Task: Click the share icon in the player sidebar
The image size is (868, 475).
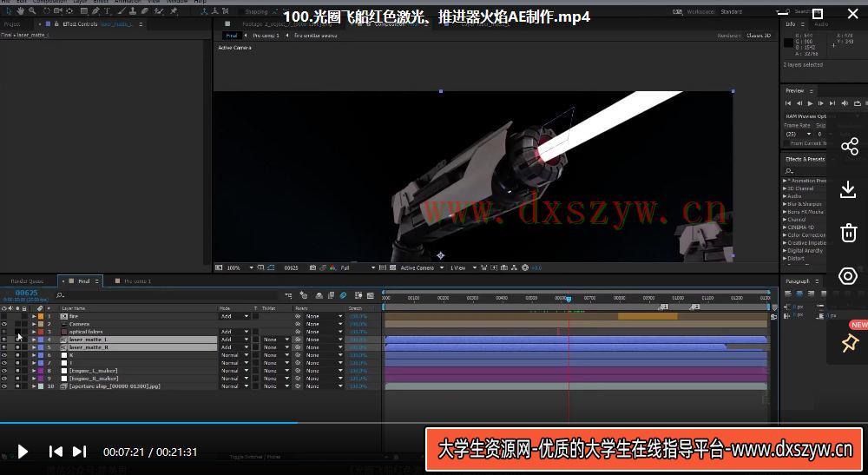Action: (849, 146)
